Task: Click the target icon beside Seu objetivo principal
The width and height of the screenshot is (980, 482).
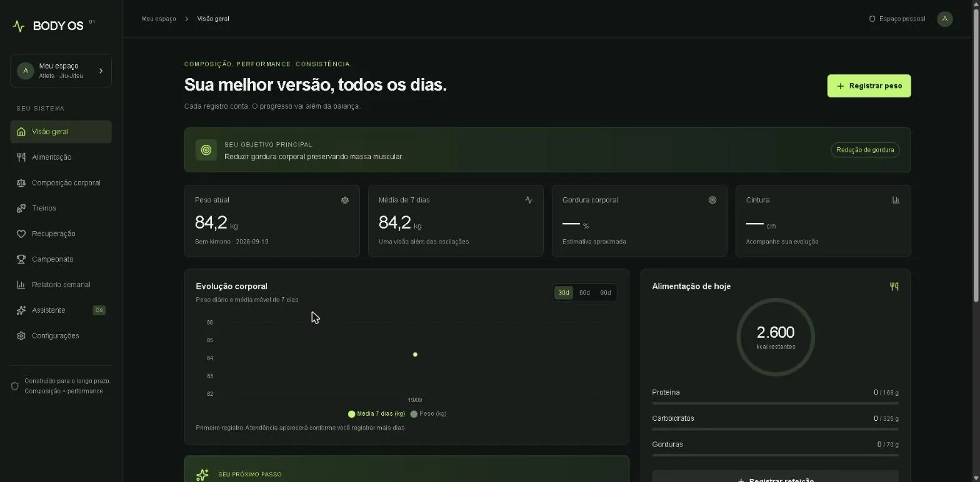Action: (206, 150)
